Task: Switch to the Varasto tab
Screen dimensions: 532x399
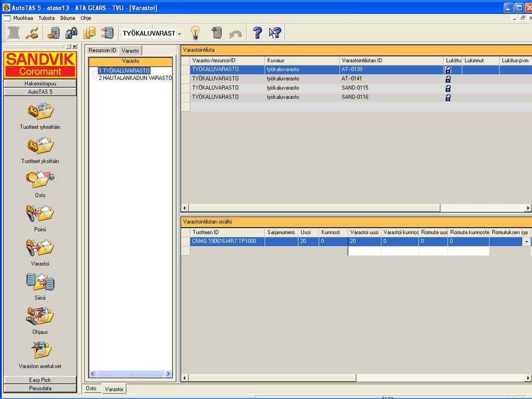Action: (130, 50)
